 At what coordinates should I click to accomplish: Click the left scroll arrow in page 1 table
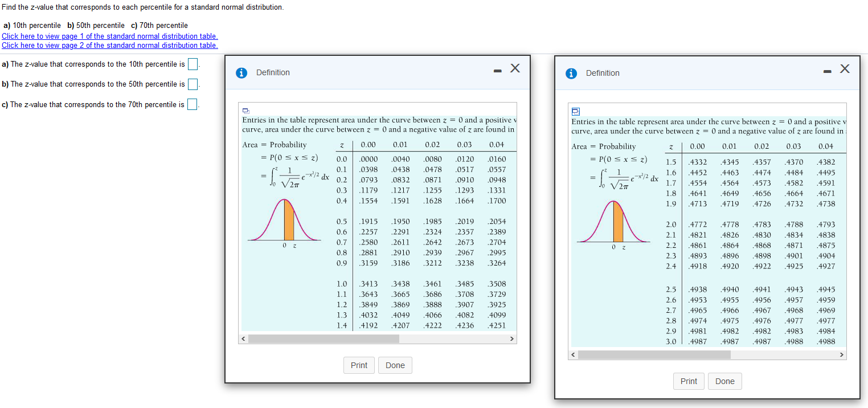click(243, 338)
